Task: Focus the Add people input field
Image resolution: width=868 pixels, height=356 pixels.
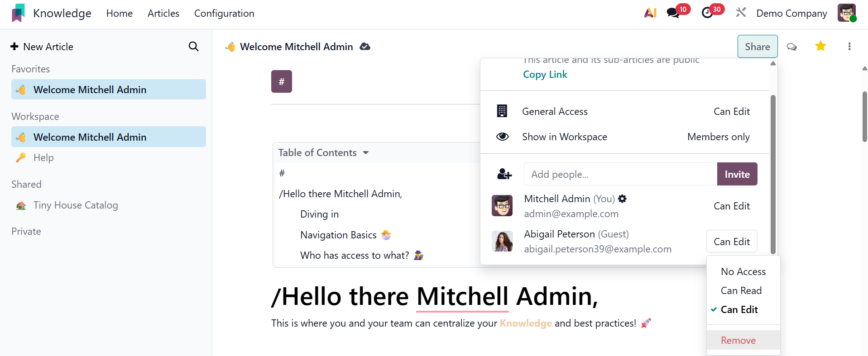Action: 620,174
